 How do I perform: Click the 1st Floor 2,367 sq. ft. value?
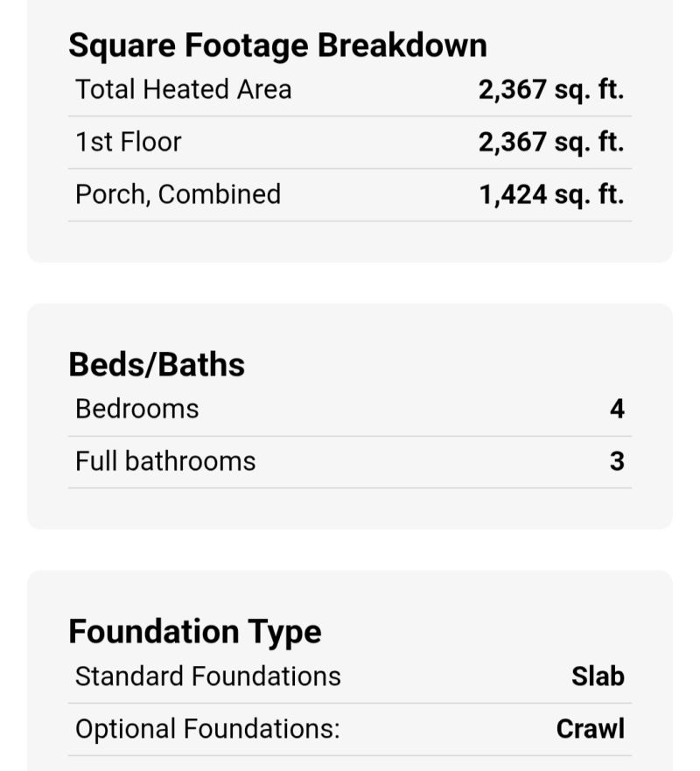pyautogui.click(x=550, y=142)
